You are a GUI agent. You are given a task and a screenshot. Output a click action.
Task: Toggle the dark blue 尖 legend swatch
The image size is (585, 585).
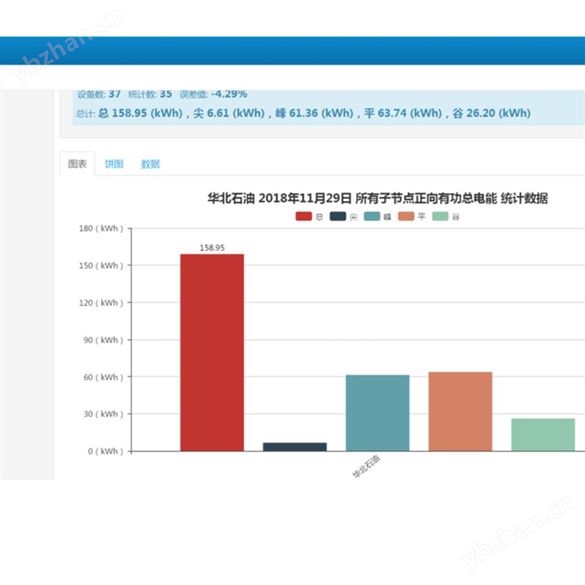point(338,216)
